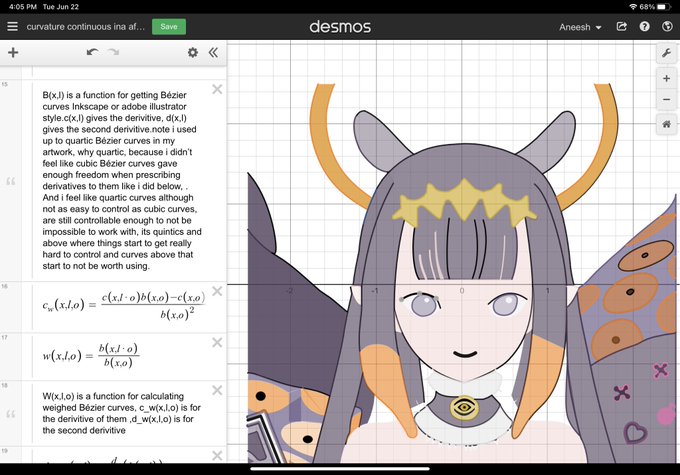
Task: Click the quote icon of note 15
Action: click(x=11, y=181)
